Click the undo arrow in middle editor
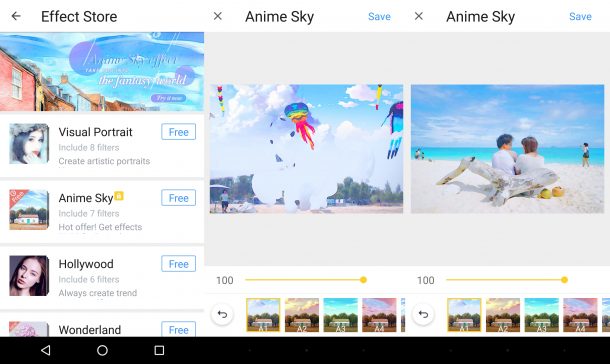This screenshot has height=364, width=610. click(x=222, y=314)
